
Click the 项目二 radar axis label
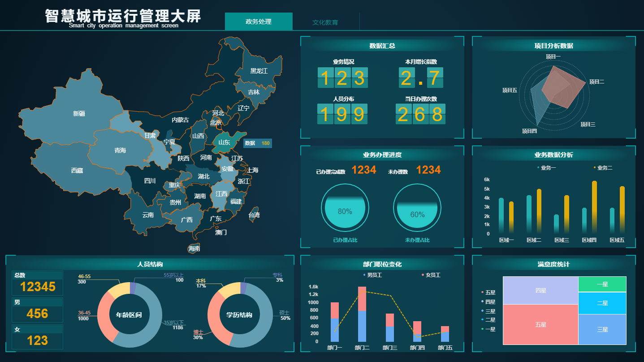coord(596,82)
